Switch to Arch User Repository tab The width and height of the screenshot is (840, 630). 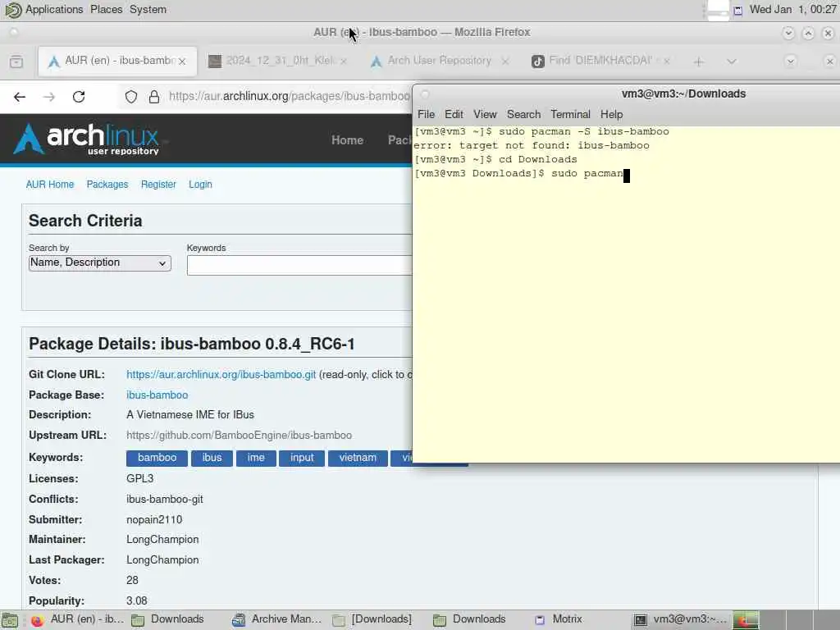pos(440,61)
